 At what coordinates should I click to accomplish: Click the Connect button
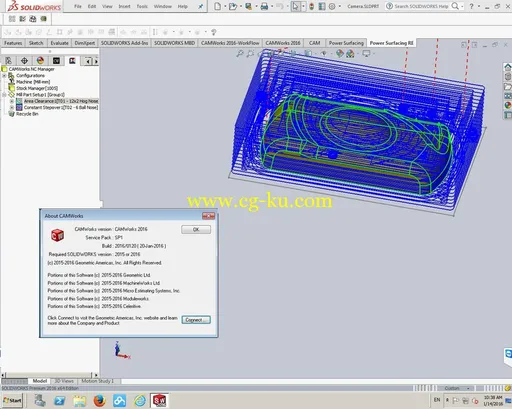click(196, 320)
